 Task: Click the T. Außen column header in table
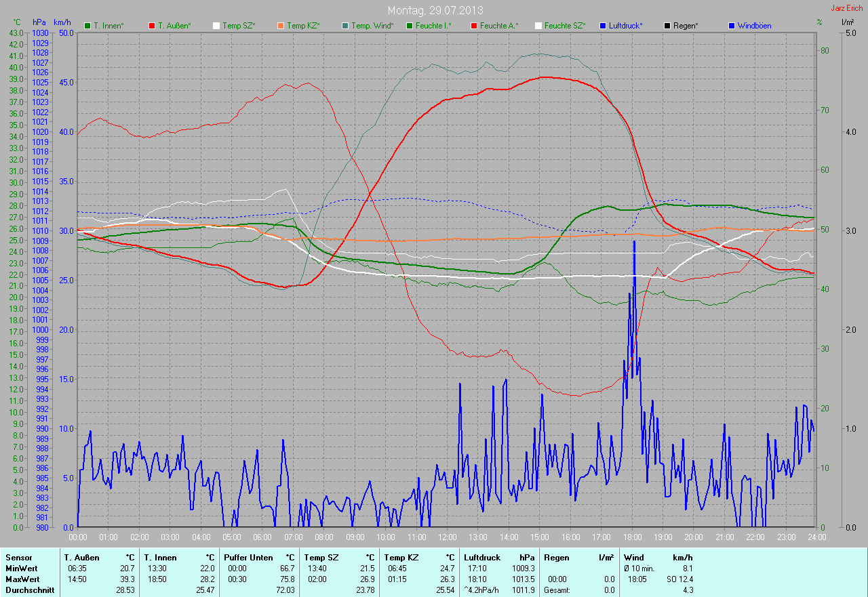click(x=81, y=558)
